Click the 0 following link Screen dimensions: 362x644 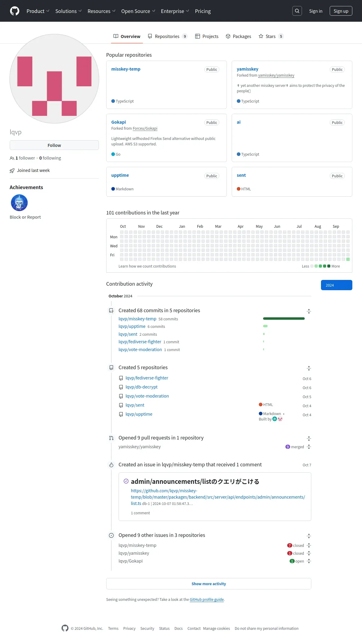(50, 158)
